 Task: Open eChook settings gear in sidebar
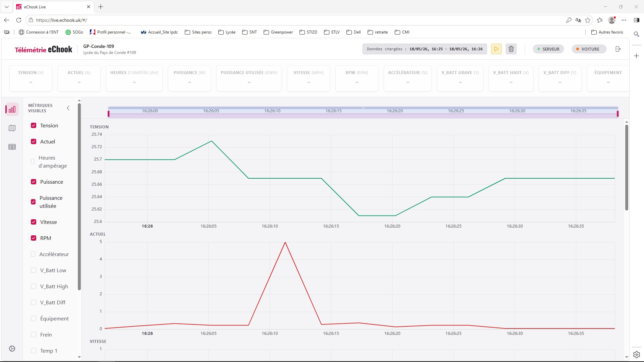click(x=12, y=349)
